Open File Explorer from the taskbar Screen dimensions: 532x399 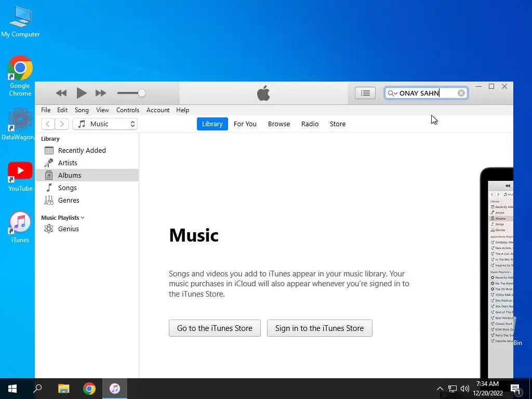click(x=63, y=389)
